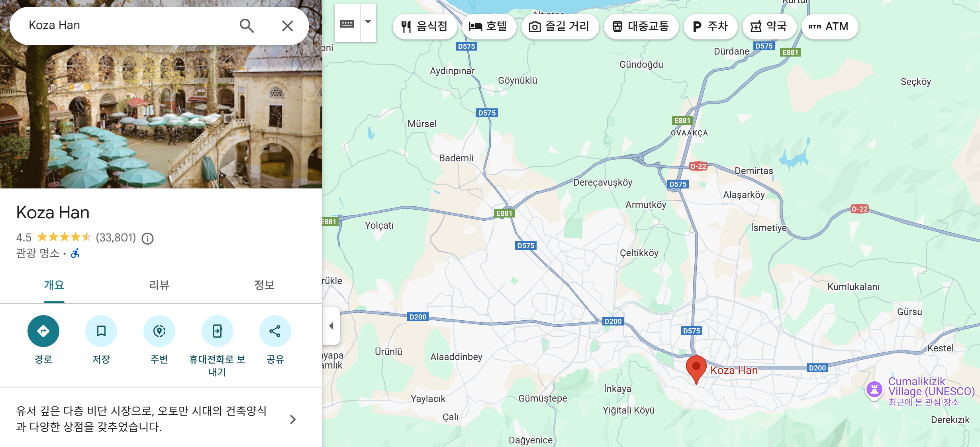Screen dimensions: 980x447
Task: Save Koza Han with the bookmark icon
Action: pos(101,331)
